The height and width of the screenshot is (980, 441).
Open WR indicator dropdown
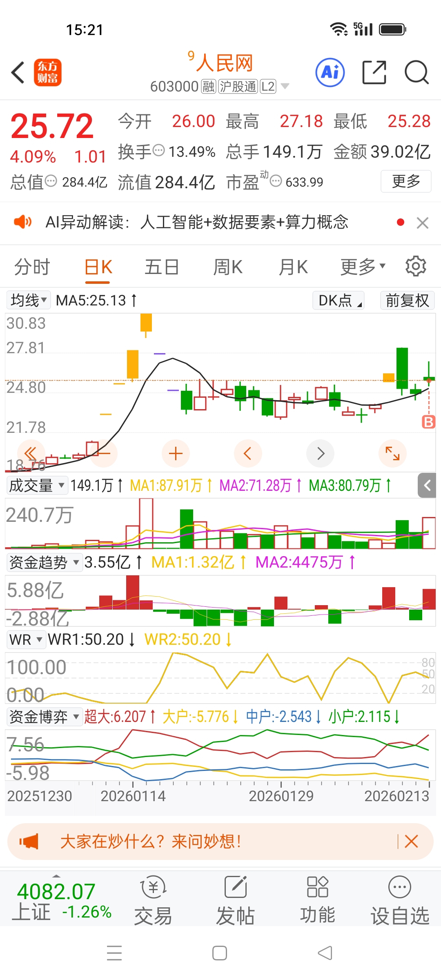pyautogui.click(x=26, y=639)
